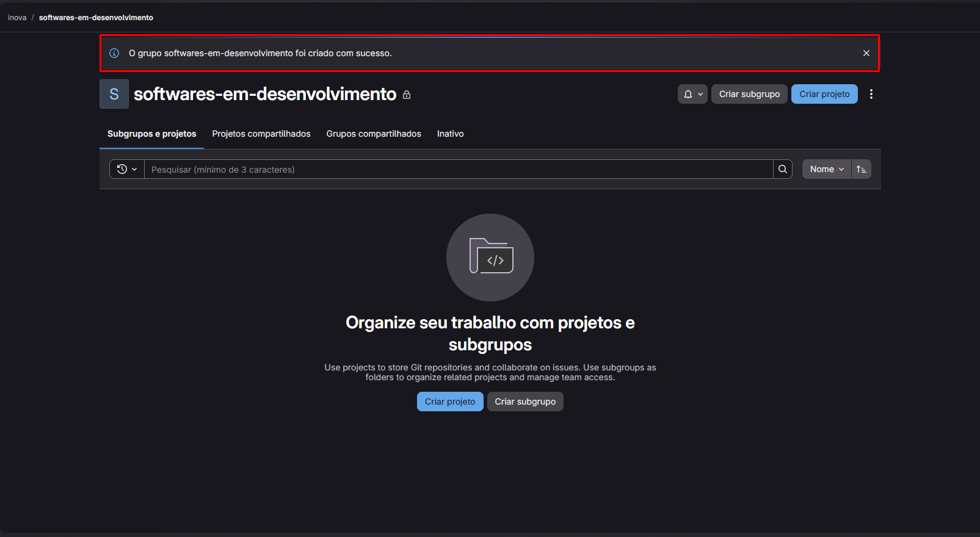Image resolution: width=980 pixels, height=537 pixels.
Task: Open the recent searches history dropdown
Action: (x=127, y=169)
